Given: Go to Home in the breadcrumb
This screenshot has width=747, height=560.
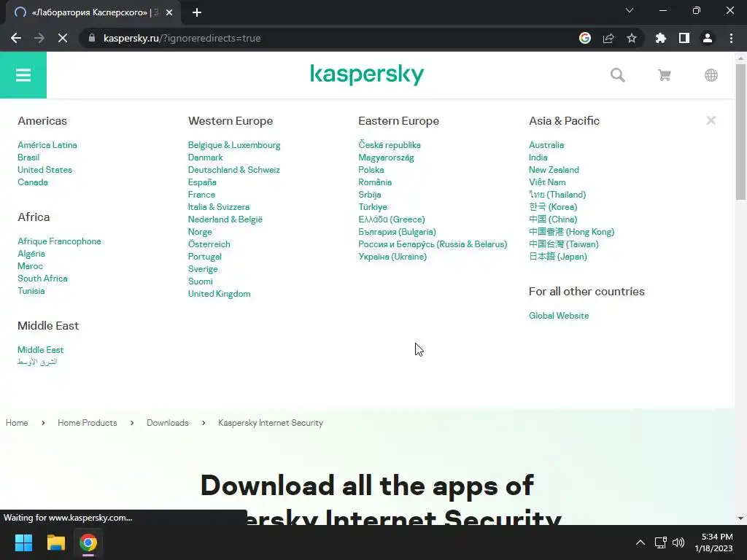Looking at the screenshot, I should (x=17, y=423).
